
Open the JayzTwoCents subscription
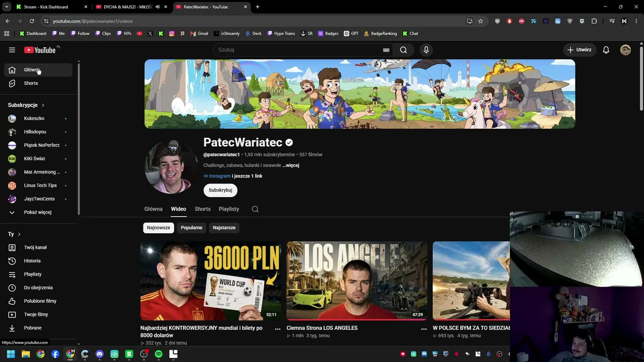click(38, 199)
